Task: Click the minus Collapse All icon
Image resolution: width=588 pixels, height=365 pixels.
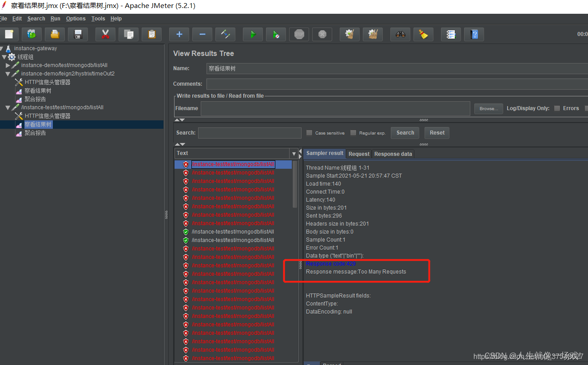Action: point(202,34)
